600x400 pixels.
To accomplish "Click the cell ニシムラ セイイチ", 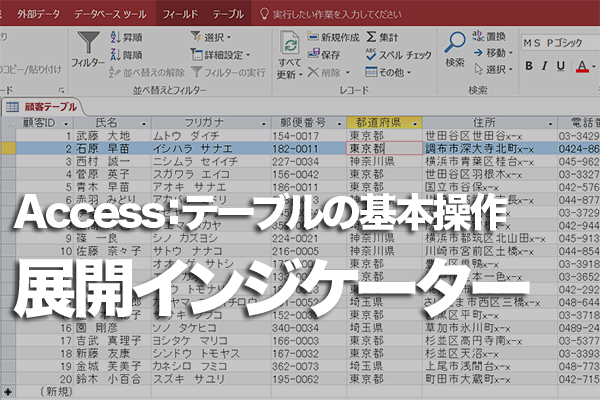I will coord(211,161).
